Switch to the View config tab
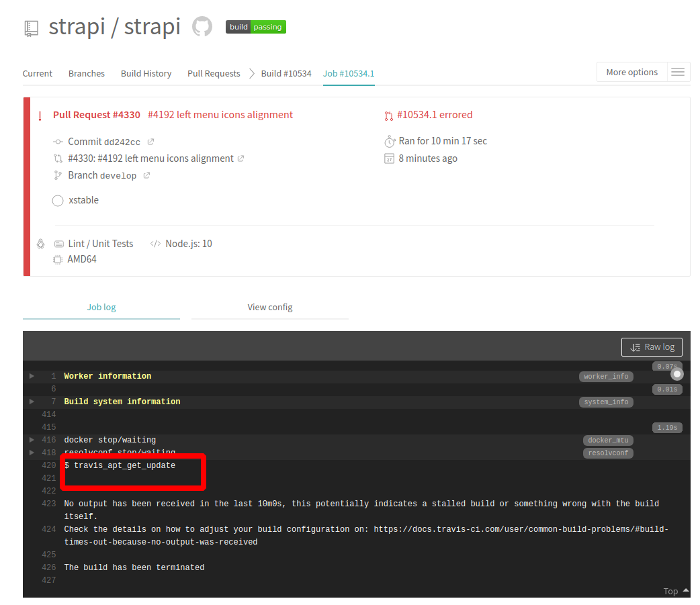The image size is (700, 605). point(269,307)
